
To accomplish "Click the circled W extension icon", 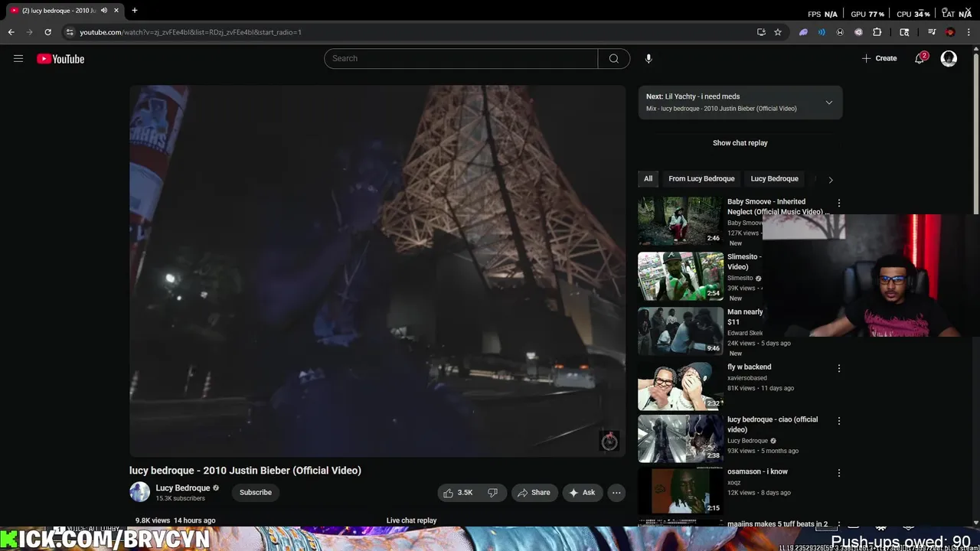I will 840,32.
